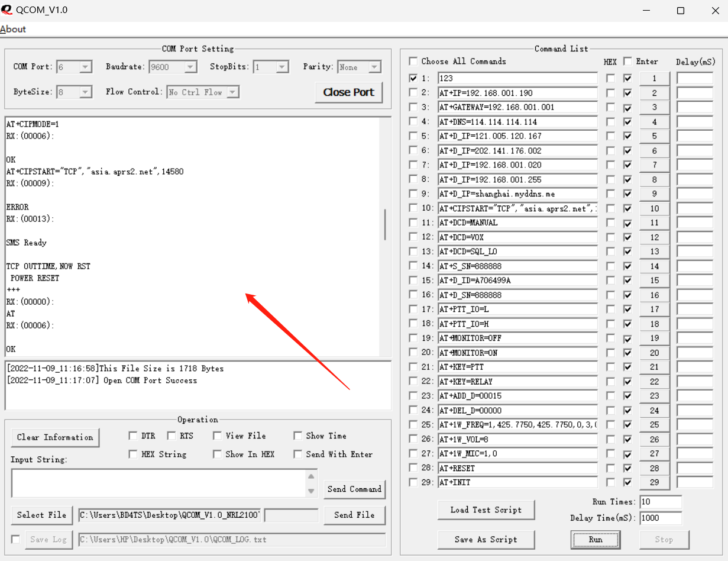This screenshot has height=561, width=728.
Task: Click send button 2 for AT+IP command
Action: [655, 93]
